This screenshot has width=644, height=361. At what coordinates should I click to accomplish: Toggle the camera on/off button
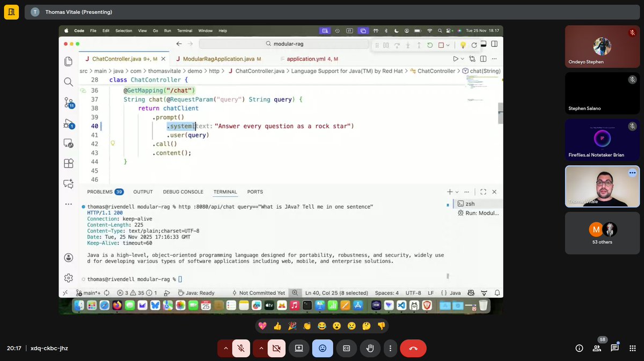[277, 348]
